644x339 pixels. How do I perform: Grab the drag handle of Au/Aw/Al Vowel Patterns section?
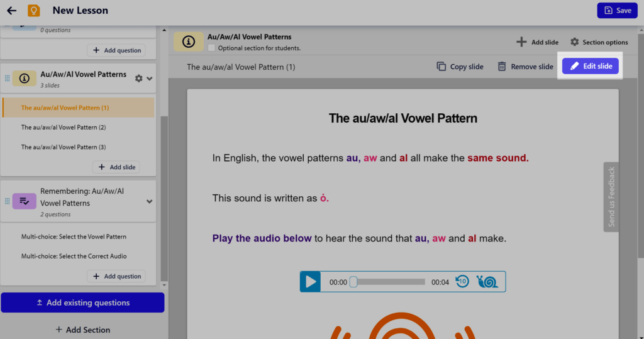pyautogui.click(x=7, y=78)
